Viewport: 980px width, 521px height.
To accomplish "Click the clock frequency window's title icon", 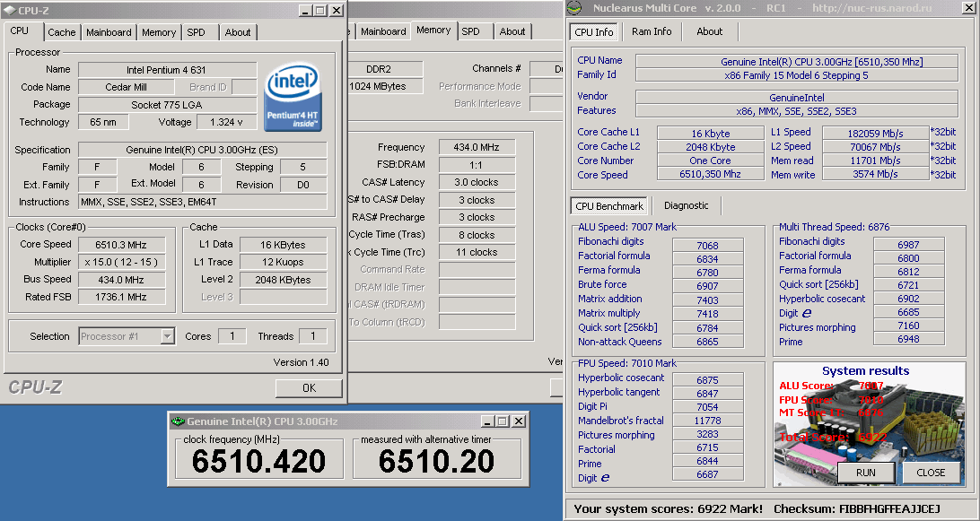I will pos(178,421).
